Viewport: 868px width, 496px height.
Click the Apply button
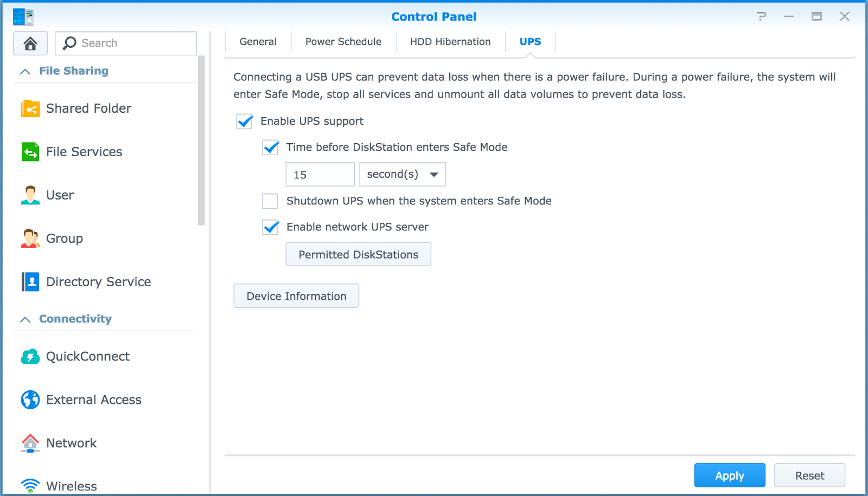(x=730, y=475)
